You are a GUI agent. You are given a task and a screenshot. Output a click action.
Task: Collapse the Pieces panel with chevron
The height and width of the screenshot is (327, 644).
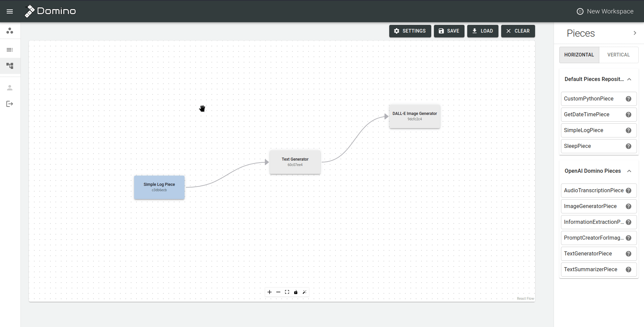pyautogui.click(x=635, y=33)
